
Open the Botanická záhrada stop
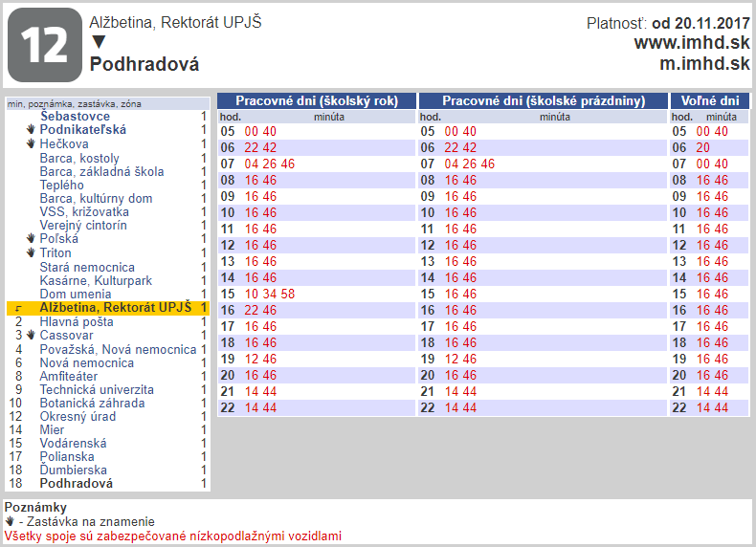(92, 404)
